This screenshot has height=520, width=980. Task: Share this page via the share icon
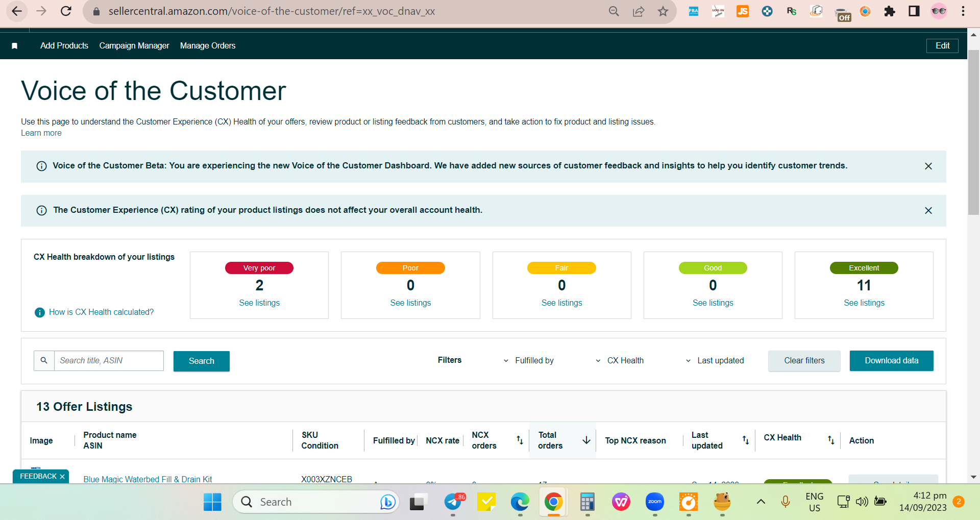click(639, 11)
